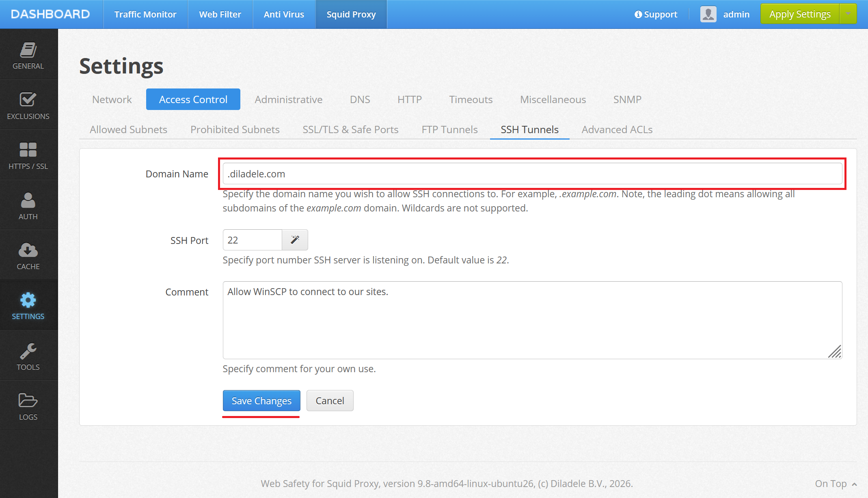Select the Access Control tab
Viewport: 868px width, 498px height.
(x=193, y=99)
